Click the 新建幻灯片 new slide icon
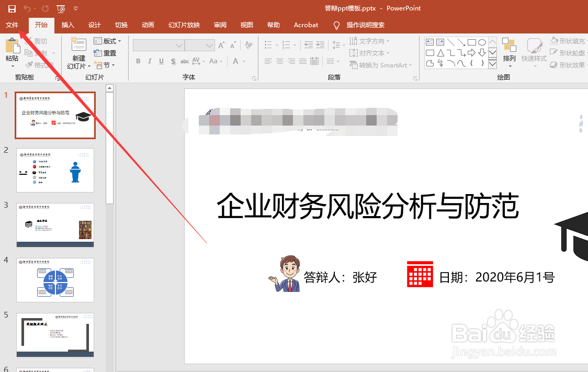Viewport: 588px width, 372px height. 79,44
